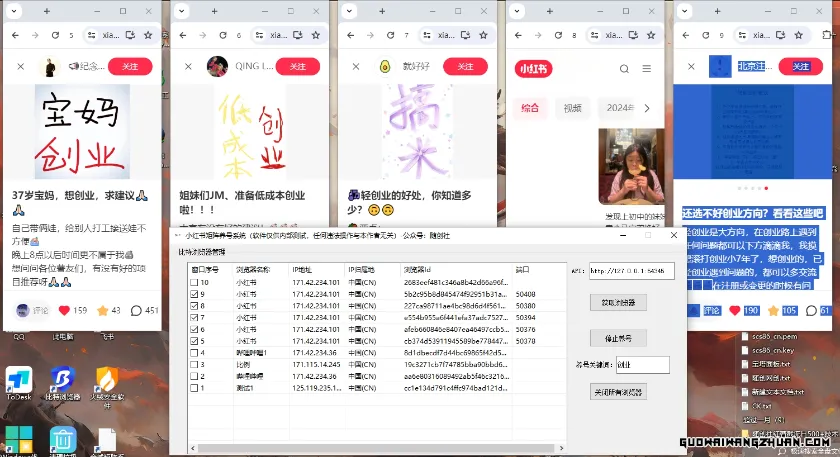Screen dimensions: 840x457
Task: Open the ToDesk desktop icon
Action: 19,383
